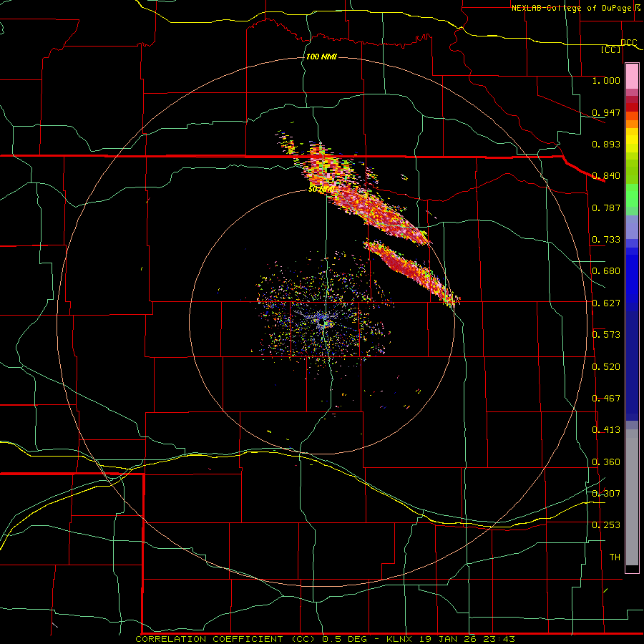Select the 0.733 scale value

(606, 240)
